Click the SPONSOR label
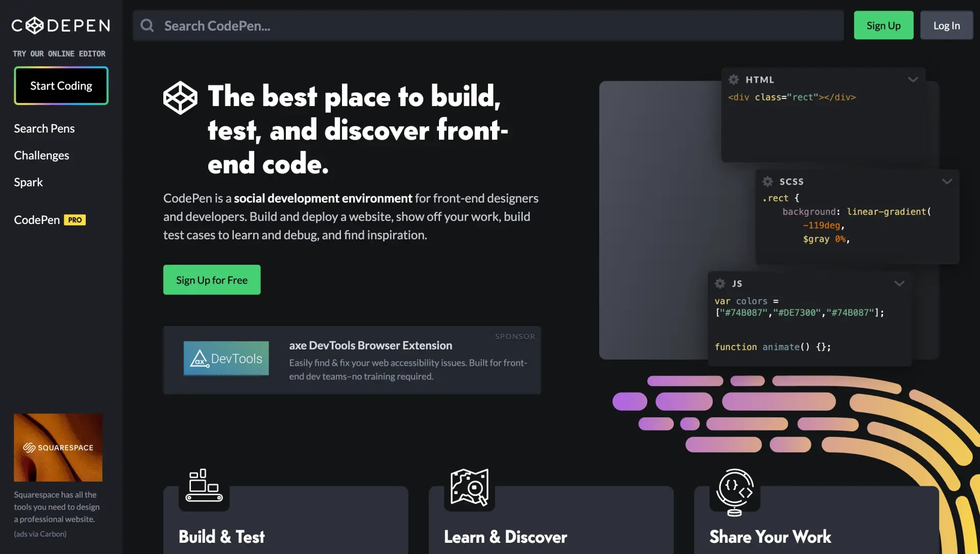 click(515, 337)
